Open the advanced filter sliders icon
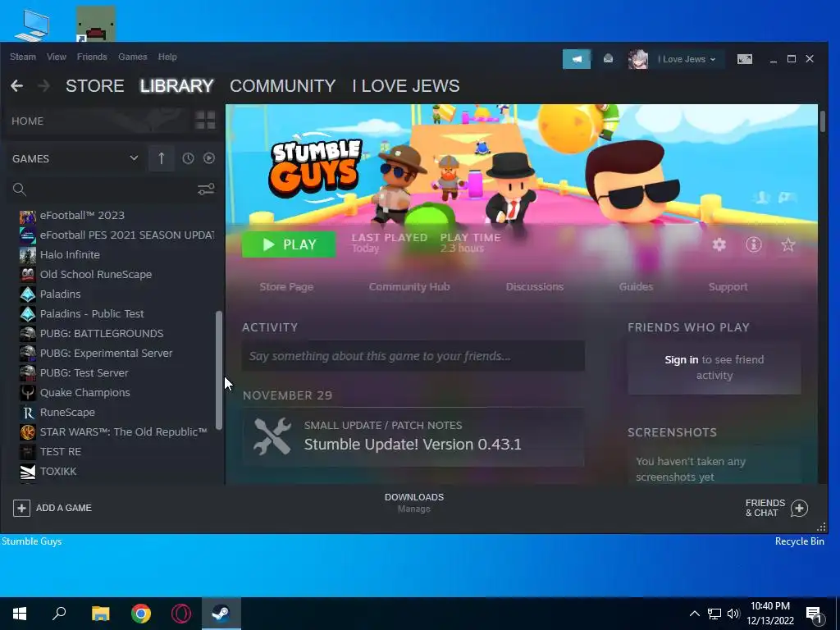The height and width of the screenshot is (630, 840). click(206, 189)
